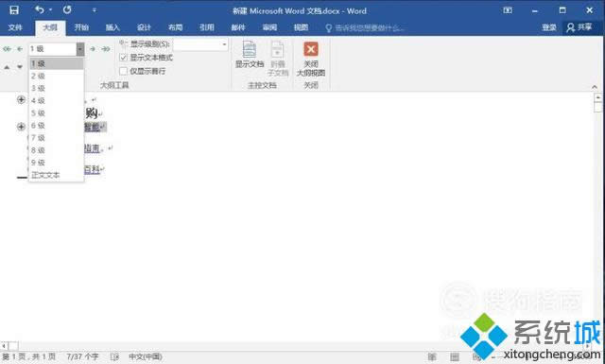
Task: Click page count 第1页,共1页 in status bar
Action: click(x=29, y=356)
